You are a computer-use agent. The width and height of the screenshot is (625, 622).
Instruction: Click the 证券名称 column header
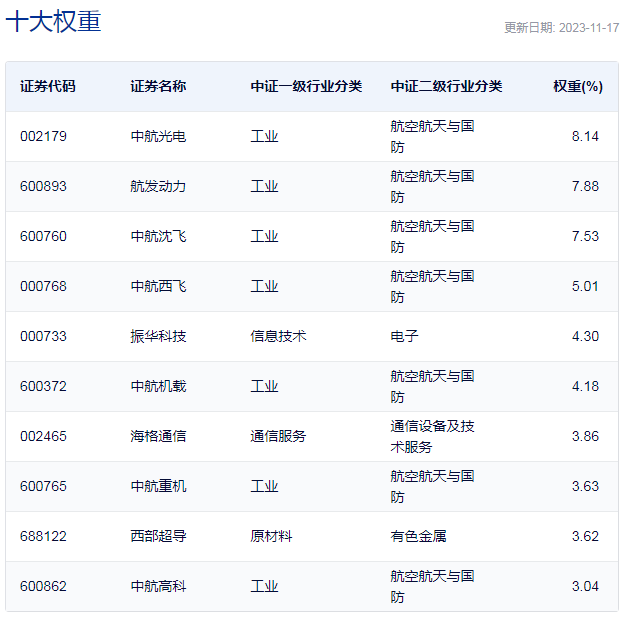click(158, 86)
